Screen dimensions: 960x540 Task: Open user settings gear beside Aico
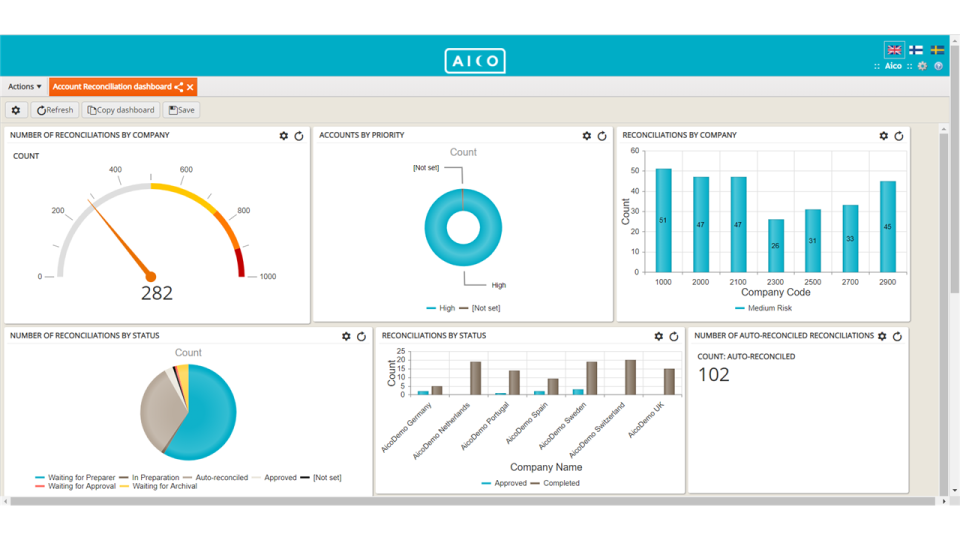(922, 66)
